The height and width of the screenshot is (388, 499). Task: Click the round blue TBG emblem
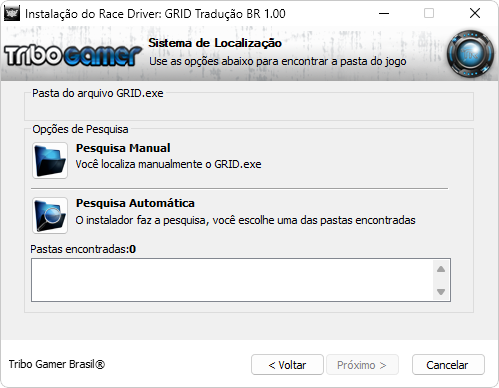470,54
